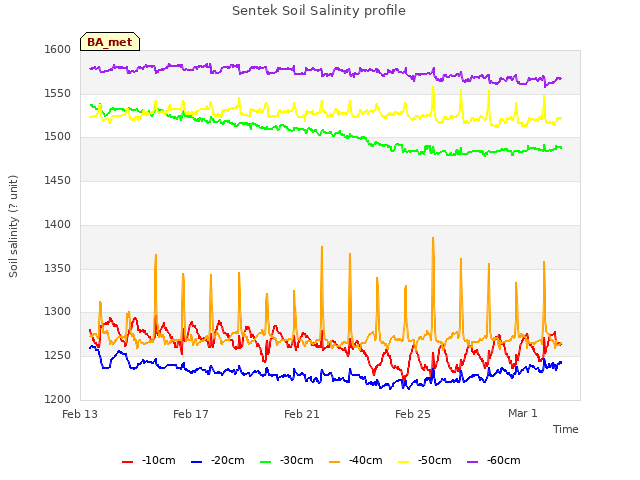Click the 1200 y-axis tick label
This screenshot has width=640, height=480.
click(x=58, y=399)
